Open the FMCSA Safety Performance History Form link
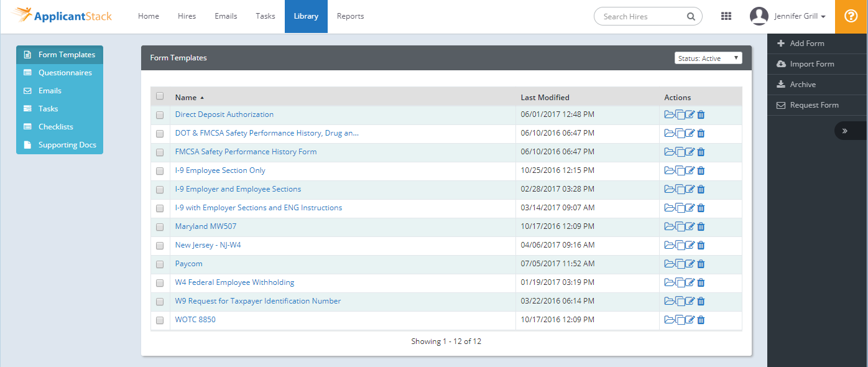The height and width of the screenshot is (367, 868). click(x=246, y=152)
